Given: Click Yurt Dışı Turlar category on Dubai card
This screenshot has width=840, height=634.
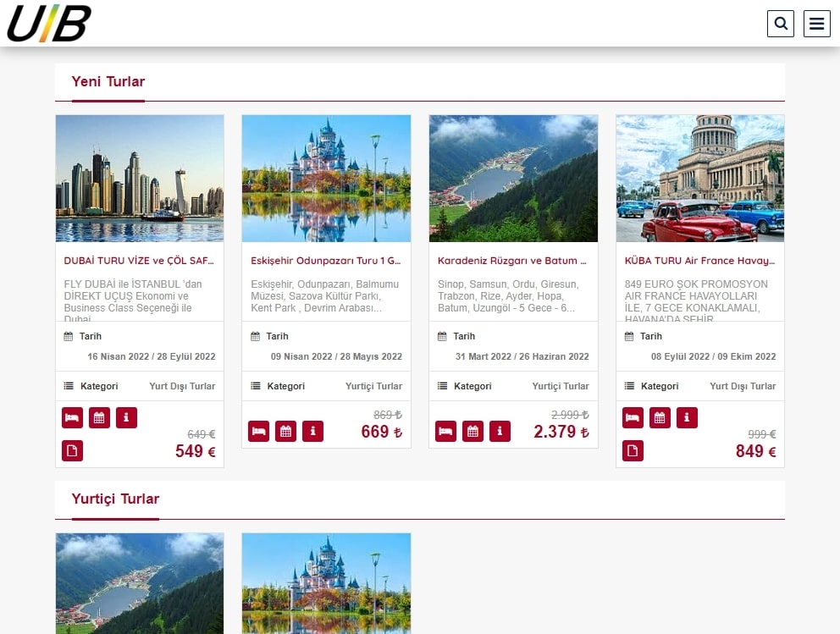Looking at the screenshot, I should [x=182, y=386].
